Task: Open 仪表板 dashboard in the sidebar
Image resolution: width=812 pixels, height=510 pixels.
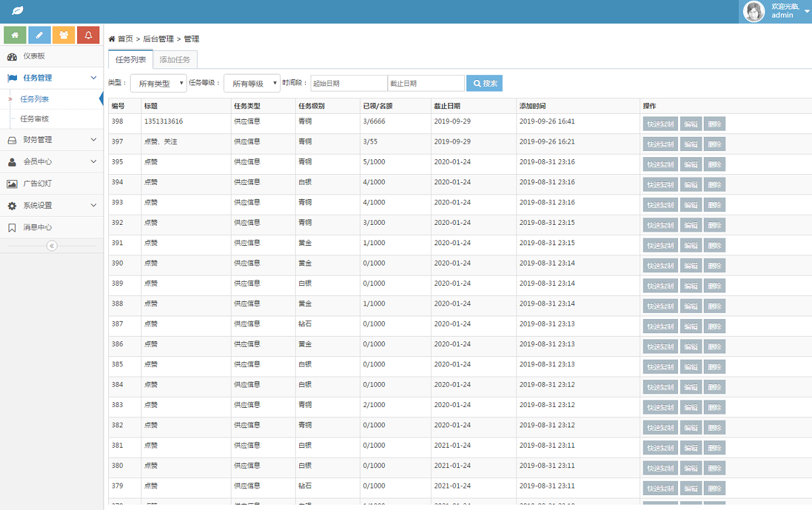Action: coord(34,56)
